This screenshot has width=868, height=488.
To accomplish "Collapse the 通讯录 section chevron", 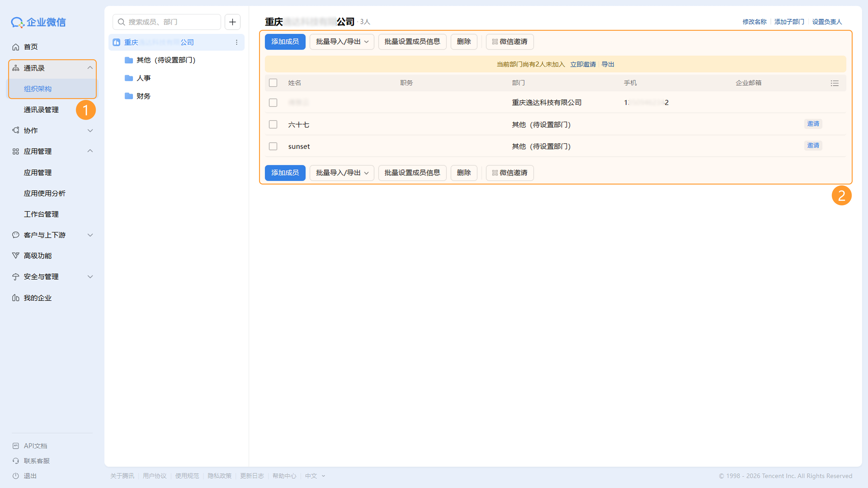I will pos(90,68).
